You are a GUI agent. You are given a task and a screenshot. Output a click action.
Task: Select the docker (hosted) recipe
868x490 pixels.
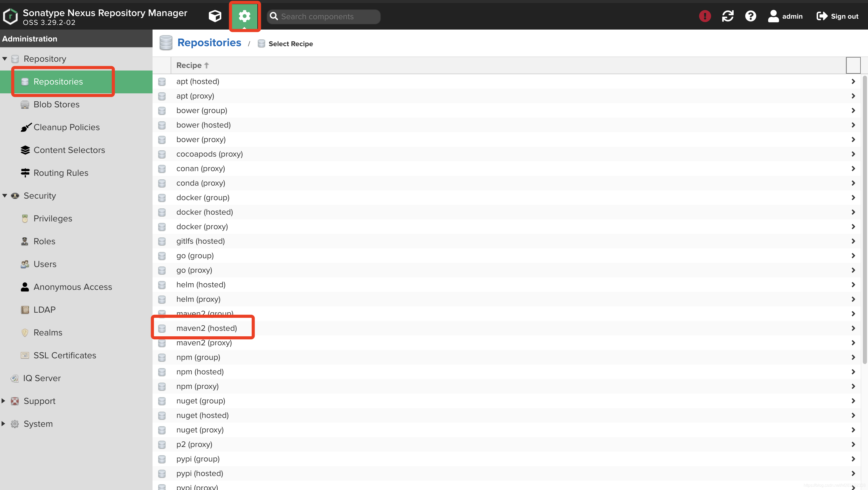(x=507, y=212)
